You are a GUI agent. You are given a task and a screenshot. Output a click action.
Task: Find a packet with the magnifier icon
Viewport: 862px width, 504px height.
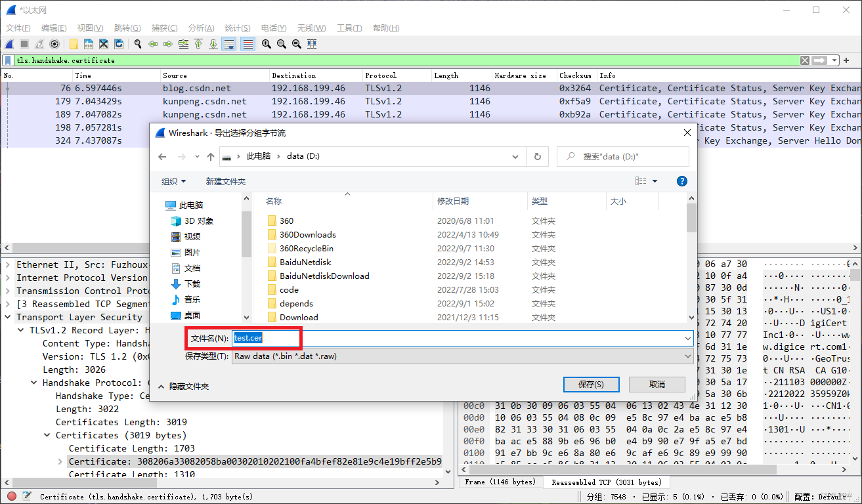point(138,44)
